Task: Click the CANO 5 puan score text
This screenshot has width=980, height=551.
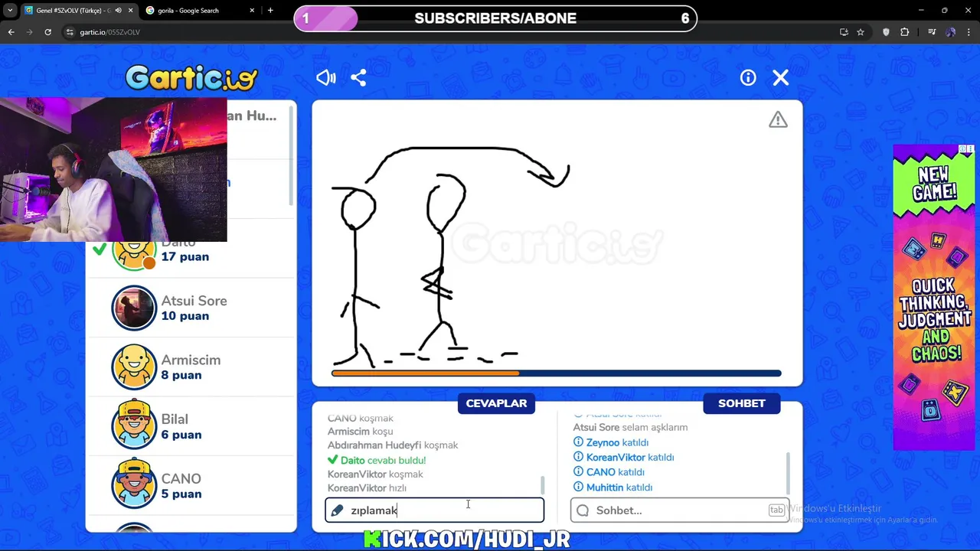Action: tap(181, 494)
